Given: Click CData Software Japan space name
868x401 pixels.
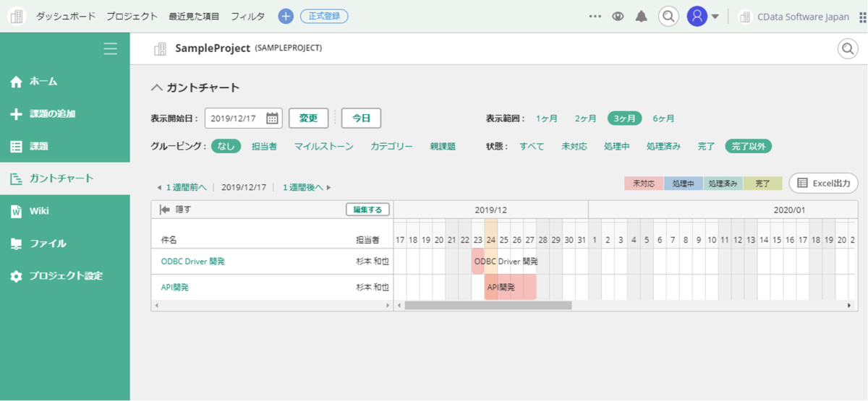Looking at the screenshot, I should coord(803,17).
